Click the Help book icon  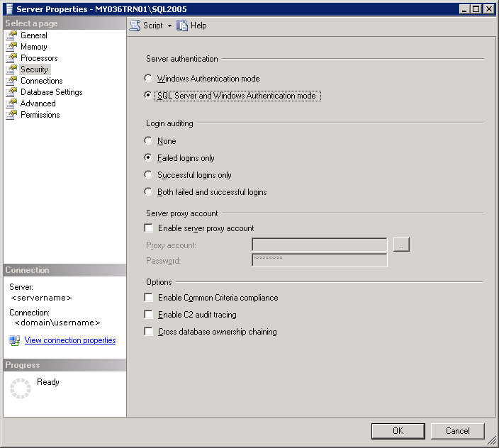[x=182, y=26]
